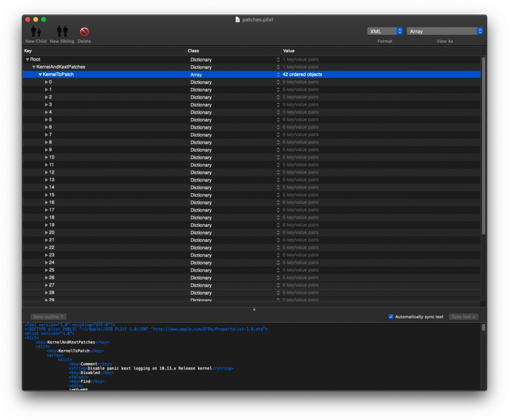Image resolution: width=509 pixels, height=420 pixels.
Task: Click the red Delete icon
Action: click(x=85, y=32)
